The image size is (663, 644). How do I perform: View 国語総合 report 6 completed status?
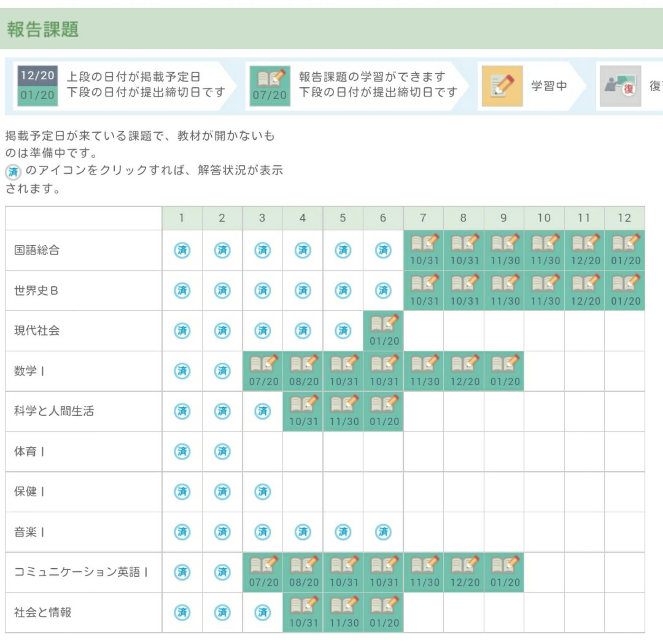point(383,250)
